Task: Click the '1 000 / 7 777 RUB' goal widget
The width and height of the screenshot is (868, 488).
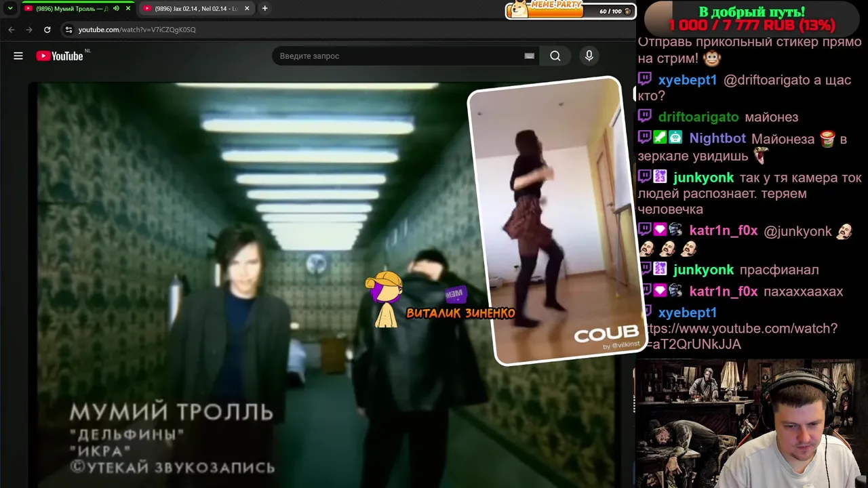Action: click(751, 19)
